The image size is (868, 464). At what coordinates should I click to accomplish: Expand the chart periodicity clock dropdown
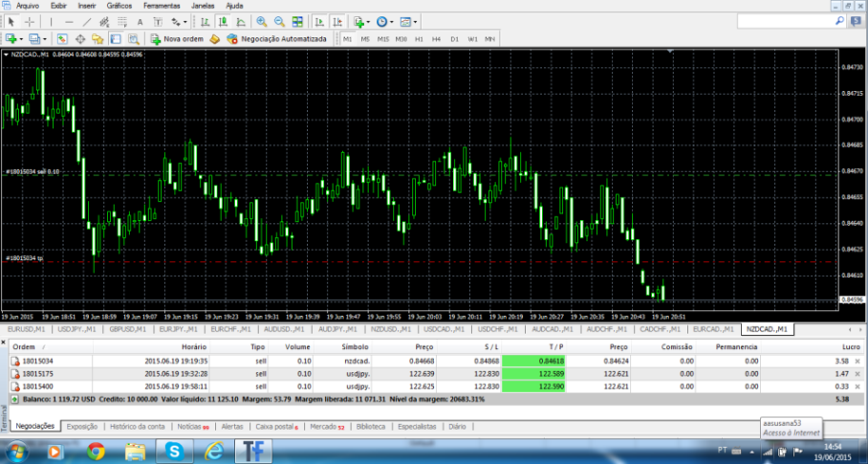coord(385,21)
